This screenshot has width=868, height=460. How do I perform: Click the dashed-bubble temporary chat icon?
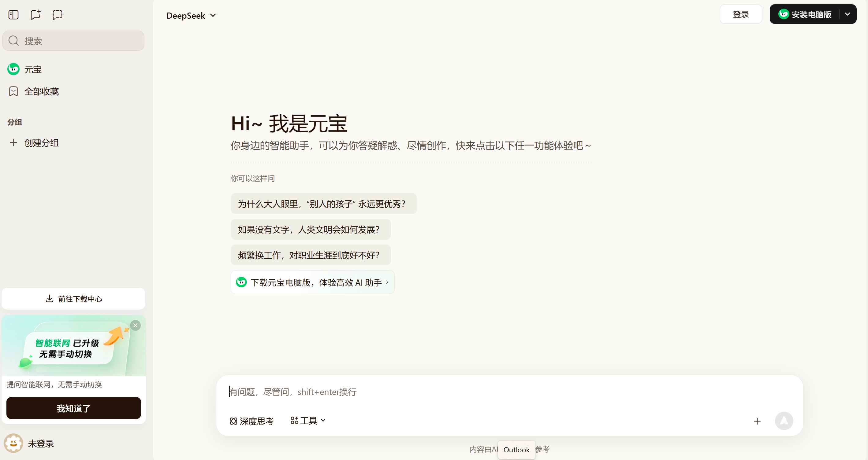(x=58, y=14)
